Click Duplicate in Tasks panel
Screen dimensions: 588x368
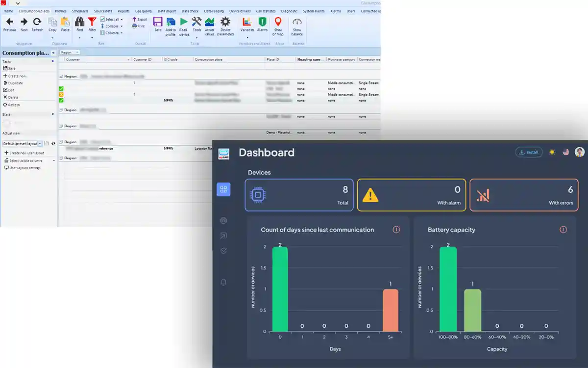[x=13, y=83]
